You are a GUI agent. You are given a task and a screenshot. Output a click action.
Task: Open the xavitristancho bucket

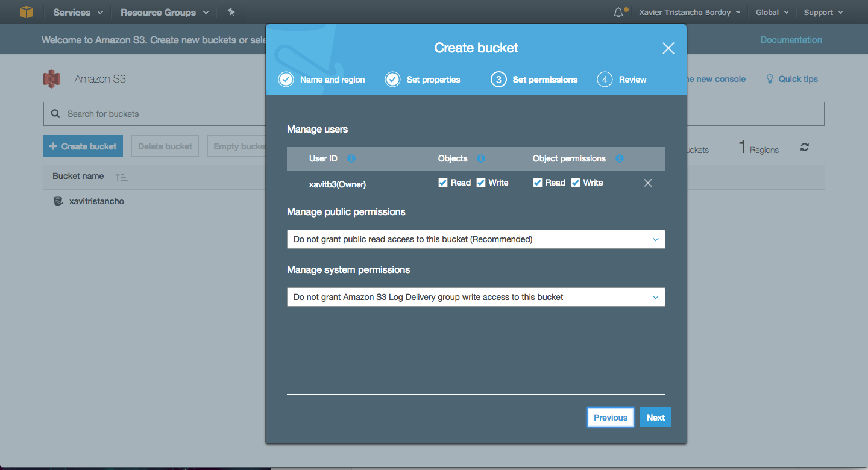coord(96,201)
